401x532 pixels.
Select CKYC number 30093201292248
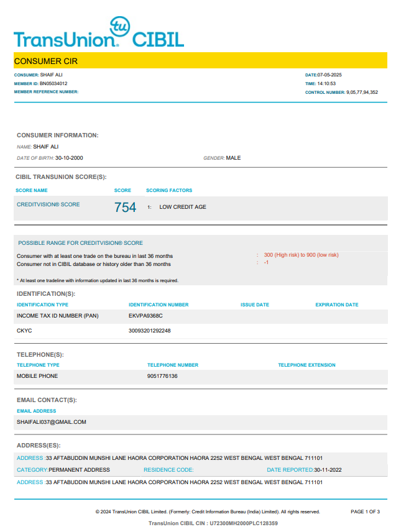click(x=149, y=331)
